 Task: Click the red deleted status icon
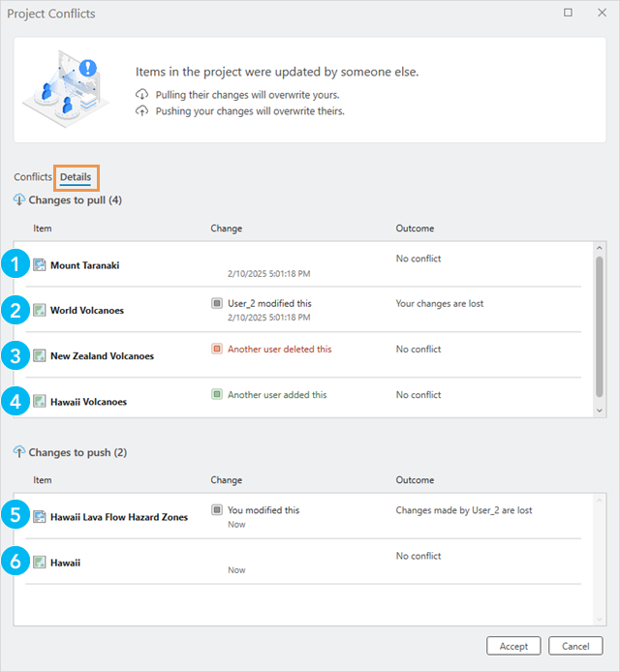[217, 349]
